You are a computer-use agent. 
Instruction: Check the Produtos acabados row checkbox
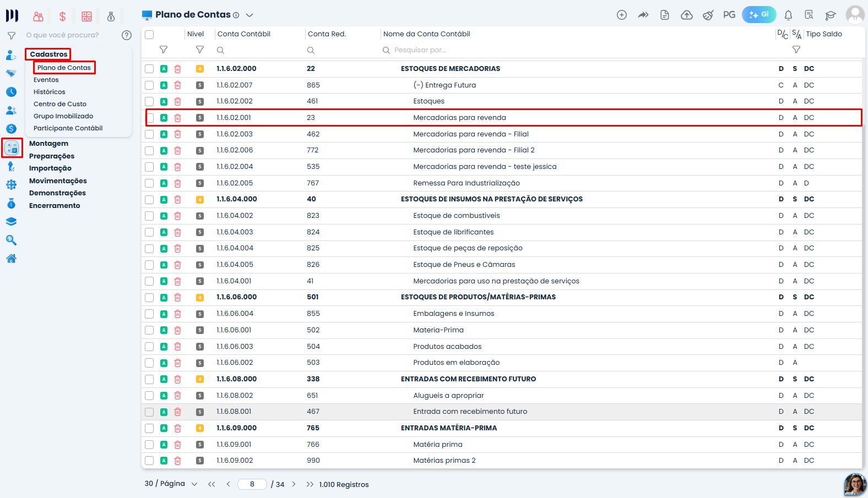coord(149,347)
